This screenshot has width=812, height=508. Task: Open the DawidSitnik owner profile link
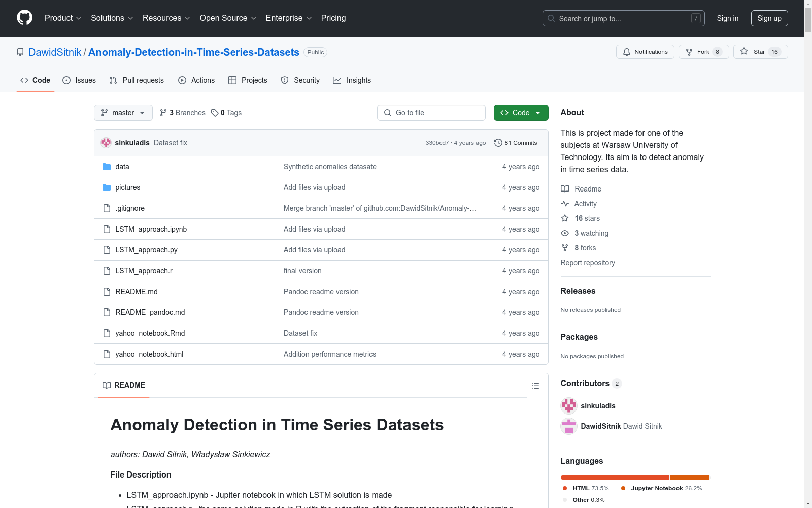pos(55,52)
